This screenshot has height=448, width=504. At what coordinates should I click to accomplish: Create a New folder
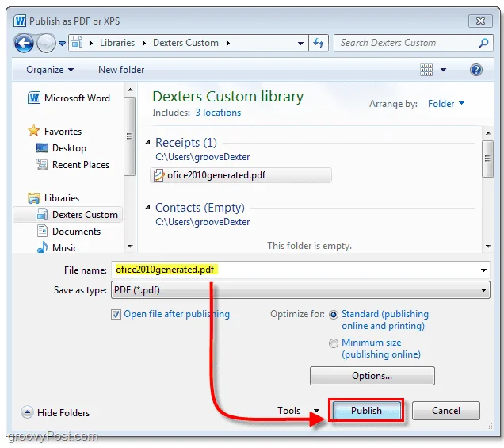coord(121,70)
